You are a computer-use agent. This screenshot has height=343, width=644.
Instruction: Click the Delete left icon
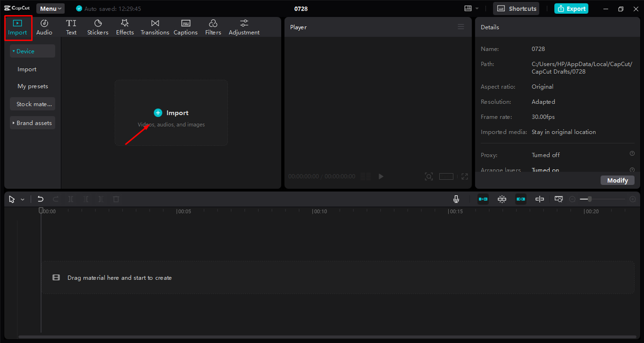[86, 199]
